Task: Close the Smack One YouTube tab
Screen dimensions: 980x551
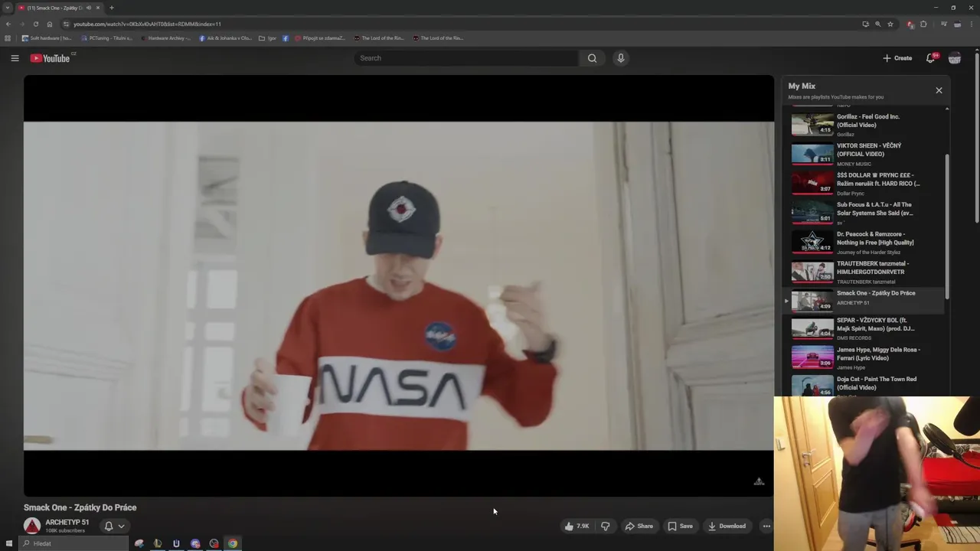Action: 97,8
